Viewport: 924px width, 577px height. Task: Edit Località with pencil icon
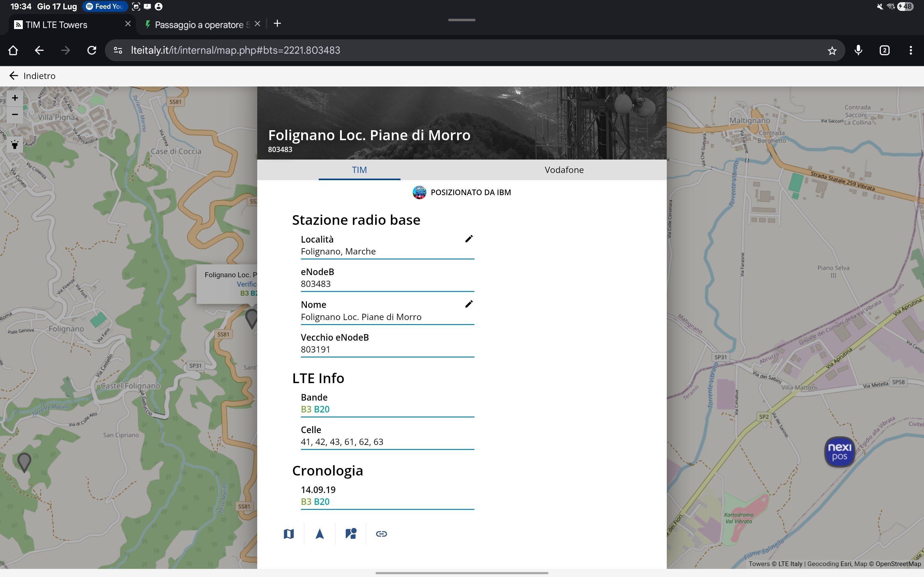point(469,239)
